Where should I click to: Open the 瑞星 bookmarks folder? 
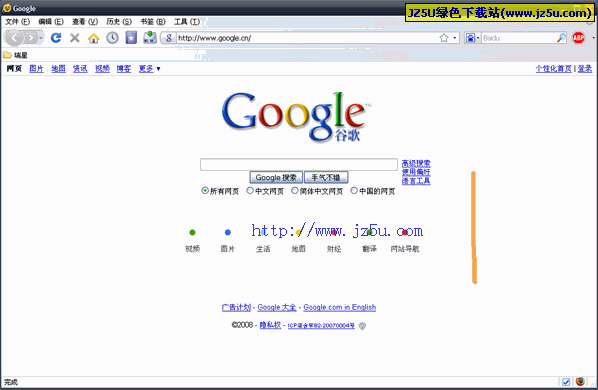(x=16, y=55)
